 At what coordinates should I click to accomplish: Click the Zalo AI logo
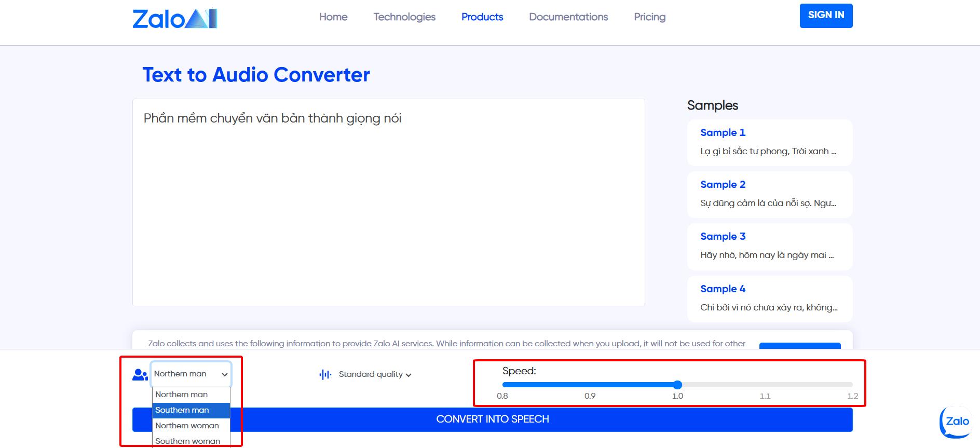[x=175, y=19]
